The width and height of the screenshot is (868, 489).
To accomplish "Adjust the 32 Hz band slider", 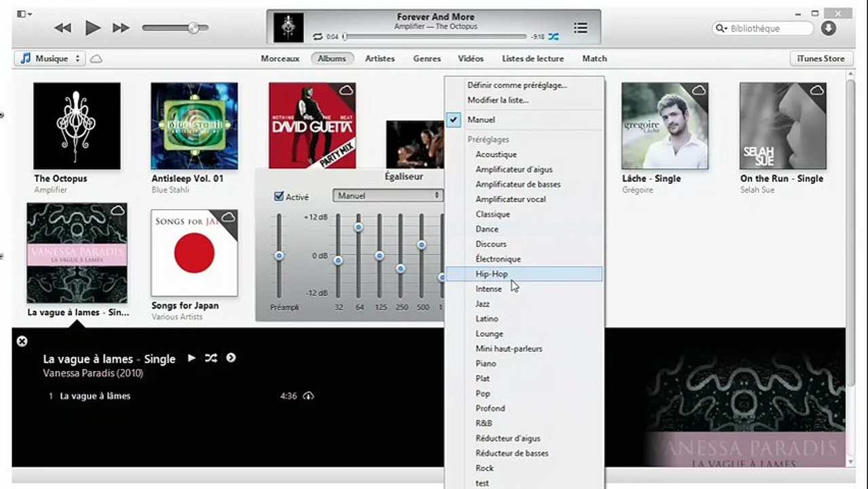I will coord(338,260).
